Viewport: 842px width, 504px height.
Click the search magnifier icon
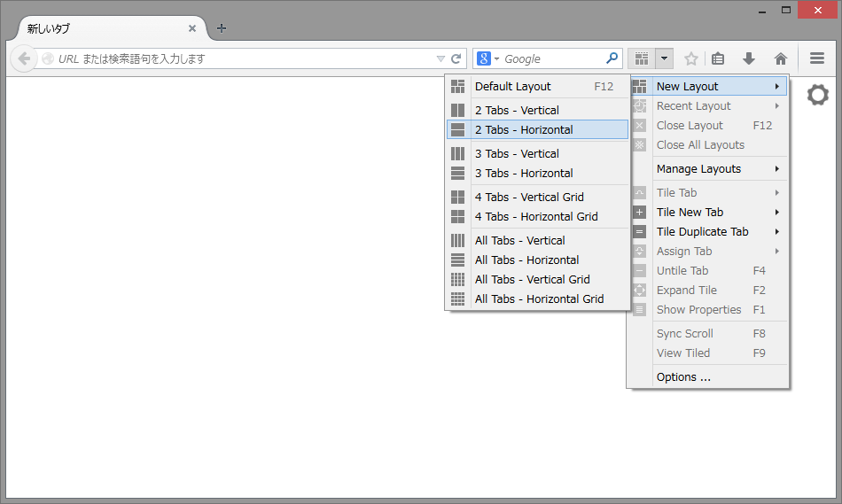612,58
